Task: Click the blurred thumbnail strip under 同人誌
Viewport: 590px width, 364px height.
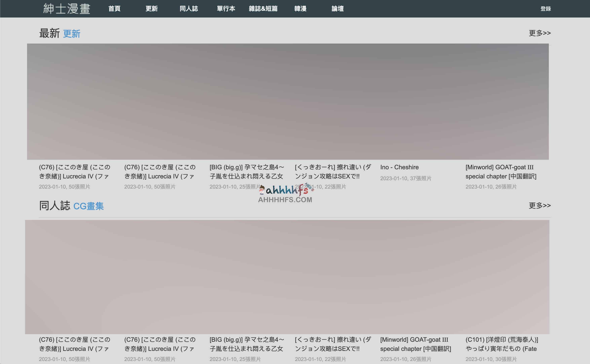Action: pyautogui.click(x=287, y=277)
